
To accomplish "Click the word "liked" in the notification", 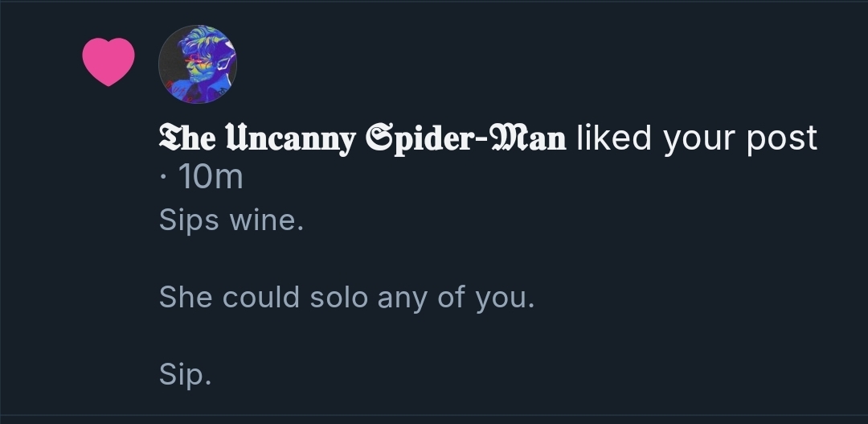I will click(614, 138).
